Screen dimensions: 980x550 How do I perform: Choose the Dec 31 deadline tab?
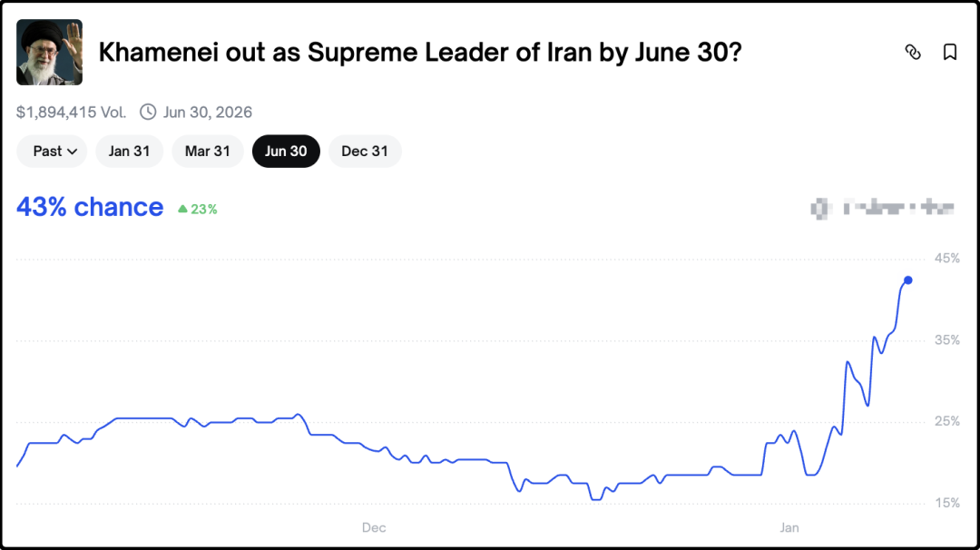click(x=365, y=152)
